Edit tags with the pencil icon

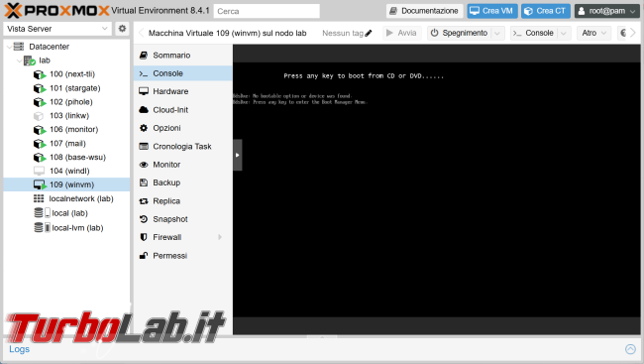(369, 33)
